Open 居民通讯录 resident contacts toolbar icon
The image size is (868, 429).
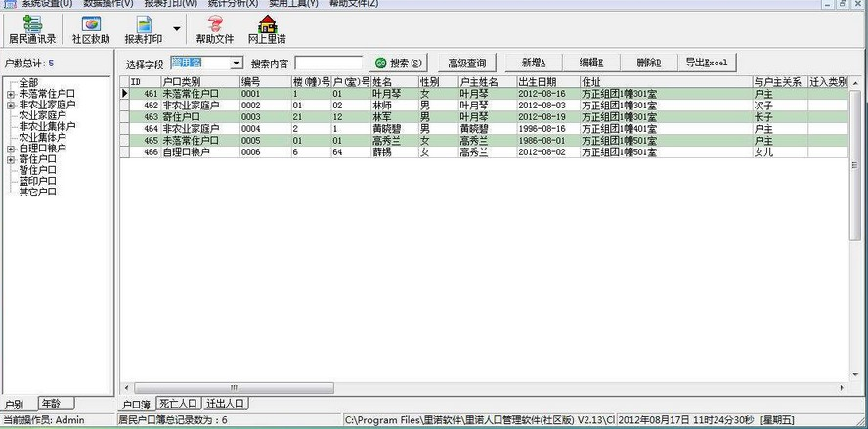click(x=32, y=29)
